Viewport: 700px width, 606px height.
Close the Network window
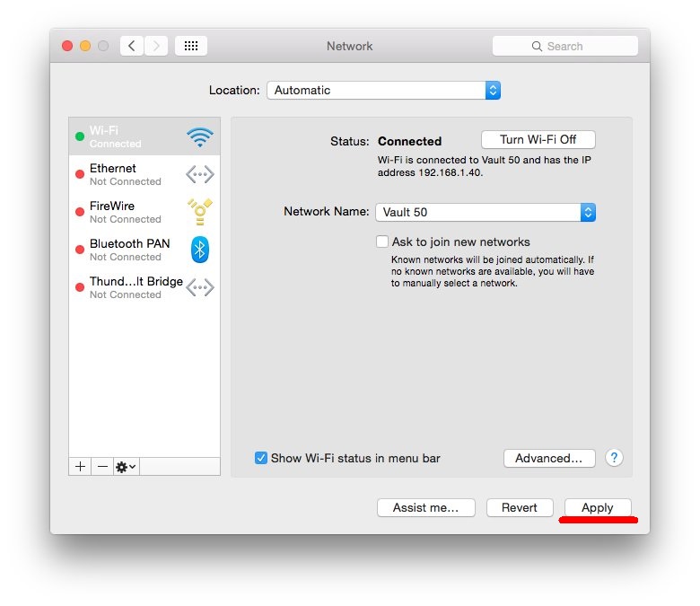67,46
